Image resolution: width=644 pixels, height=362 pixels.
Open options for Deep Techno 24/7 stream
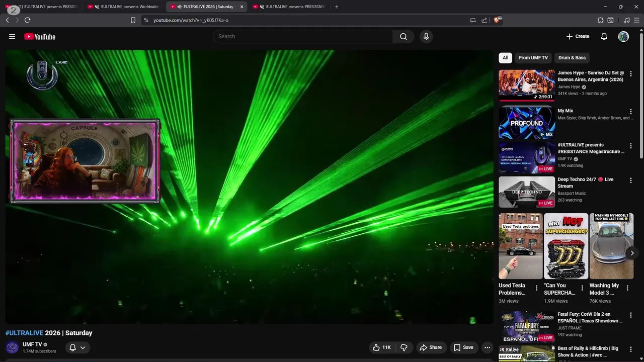631,180
